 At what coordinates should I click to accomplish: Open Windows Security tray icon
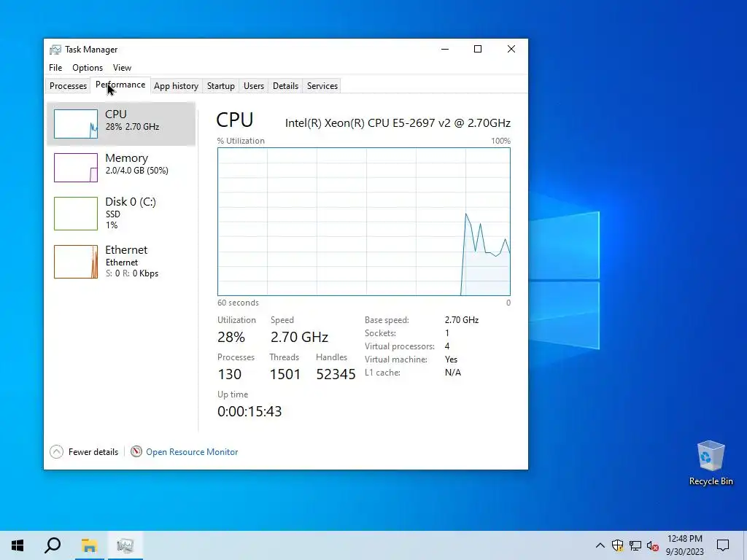click(617, 545)
